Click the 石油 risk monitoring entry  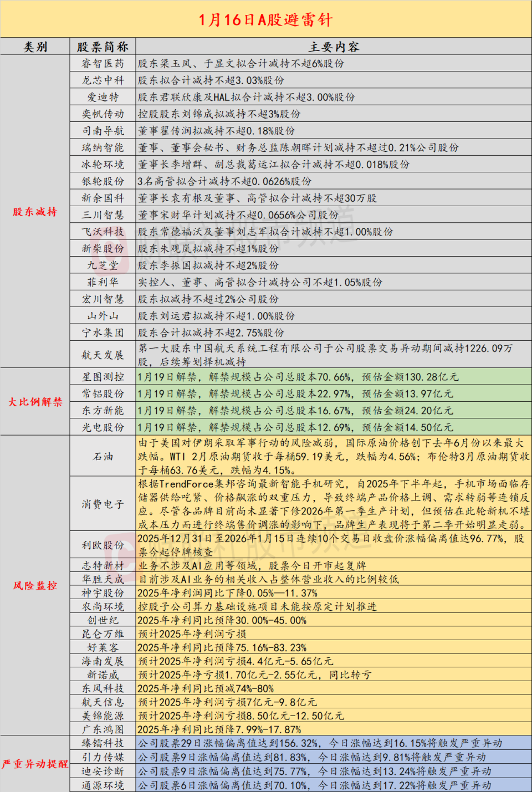pos(101,458)
